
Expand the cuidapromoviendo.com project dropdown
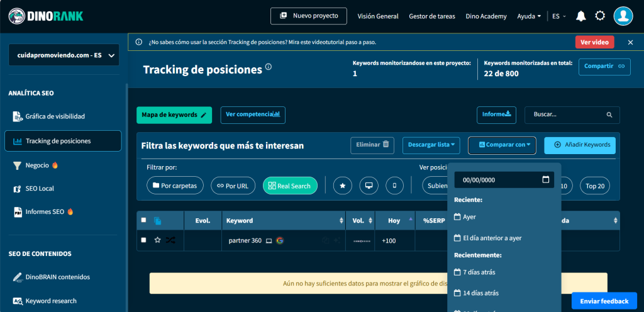click(x=64, y=55)
